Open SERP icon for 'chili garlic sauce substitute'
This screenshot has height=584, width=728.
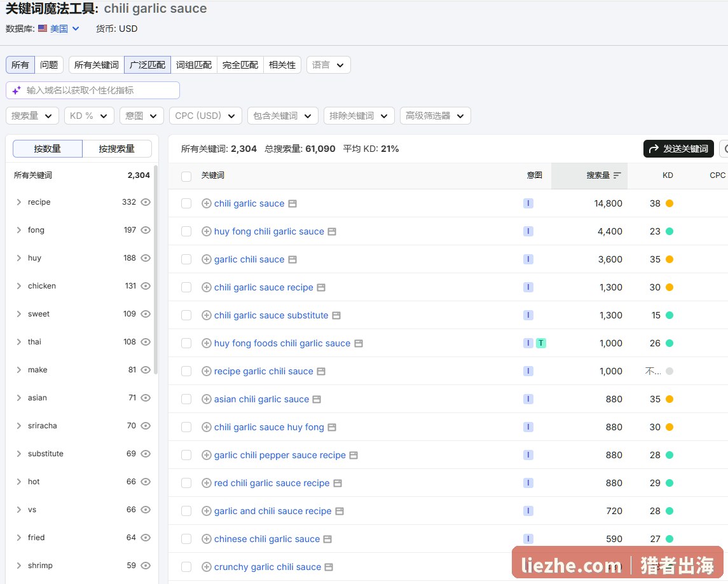(336, 315)
